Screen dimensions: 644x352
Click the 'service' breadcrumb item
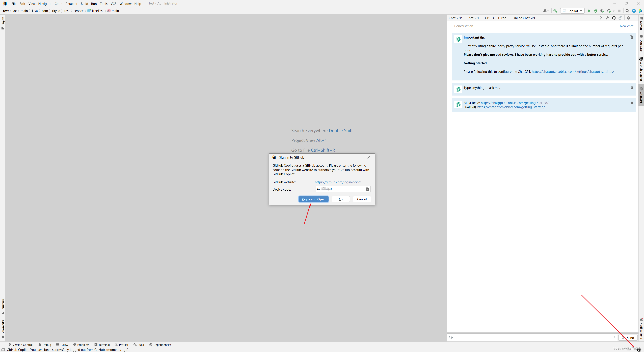[x=78, y=11]
